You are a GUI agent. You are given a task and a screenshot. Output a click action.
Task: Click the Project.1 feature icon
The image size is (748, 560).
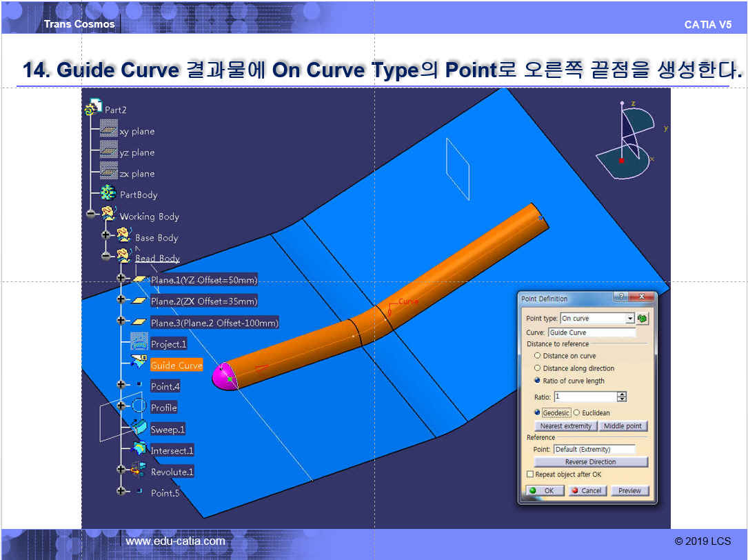[139, 343]
